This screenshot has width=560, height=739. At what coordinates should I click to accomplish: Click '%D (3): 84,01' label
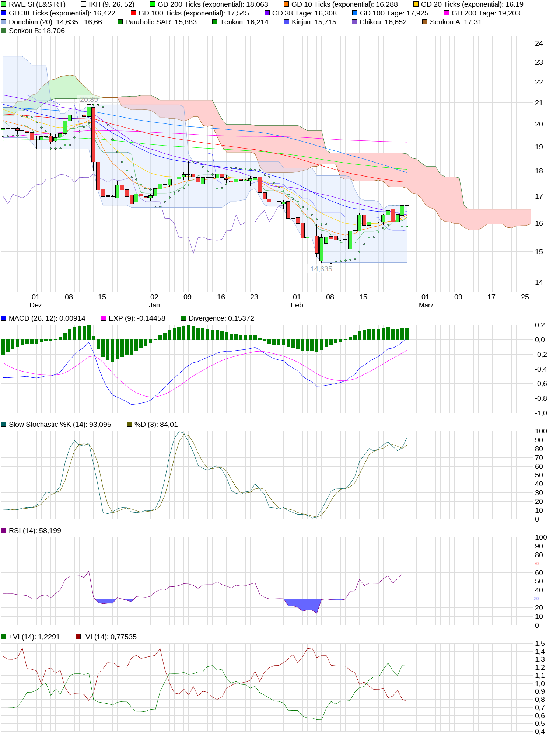pos(156,425)
